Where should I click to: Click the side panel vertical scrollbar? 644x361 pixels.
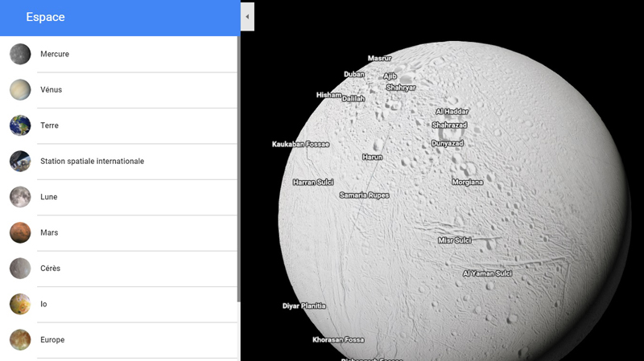click(238, 169)
